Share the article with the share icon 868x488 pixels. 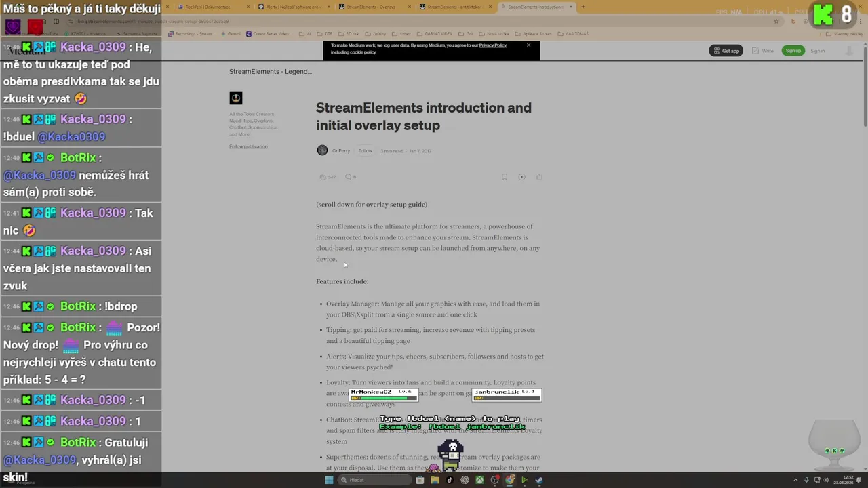click(539, 177)
